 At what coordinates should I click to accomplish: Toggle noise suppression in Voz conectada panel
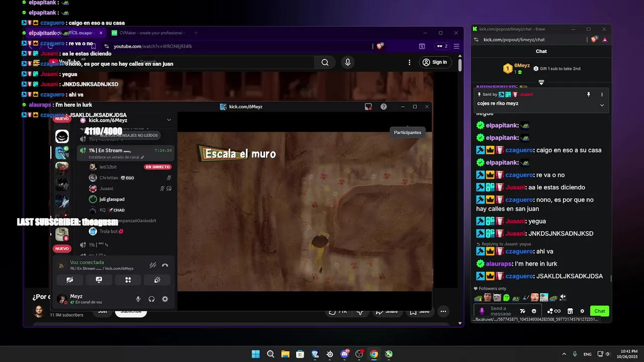coord(153,265)
